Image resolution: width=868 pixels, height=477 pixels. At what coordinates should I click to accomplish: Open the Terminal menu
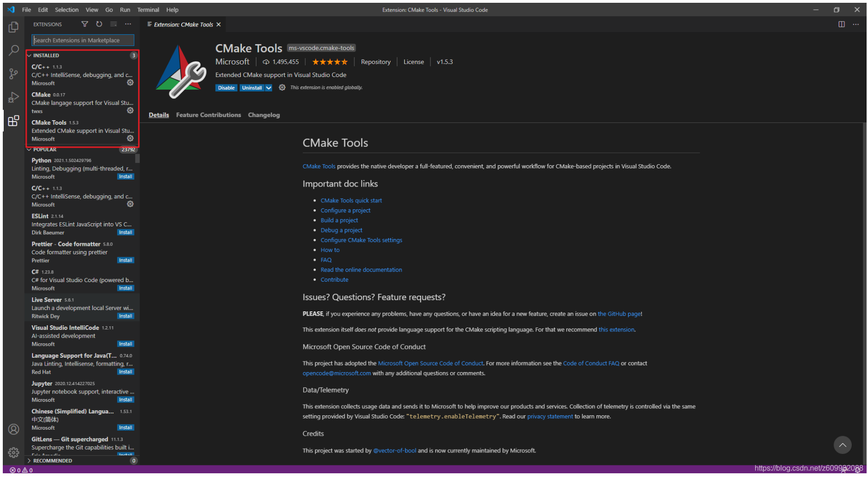pyautogui.click(x=148, y=10)
